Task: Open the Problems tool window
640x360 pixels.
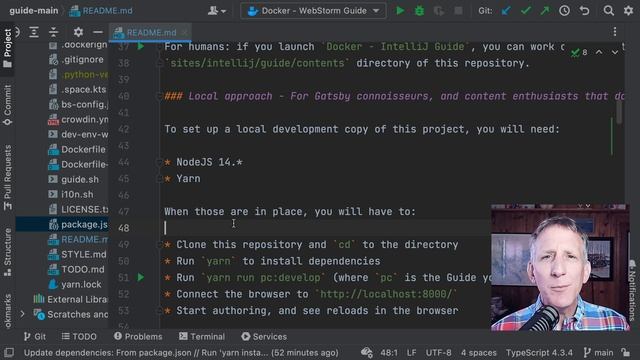Action: (138, 337)
